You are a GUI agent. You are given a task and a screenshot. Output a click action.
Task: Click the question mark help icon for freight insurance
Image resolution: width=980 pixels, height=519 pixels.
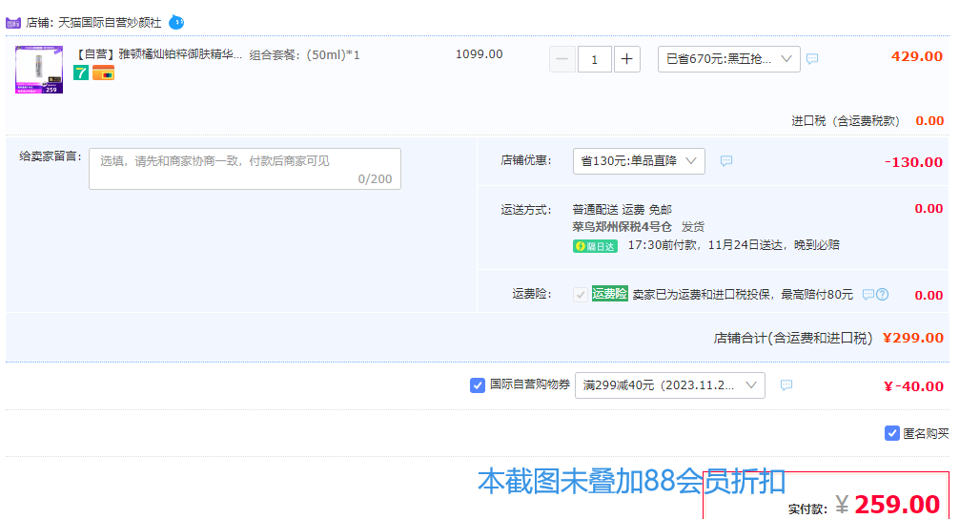coord(882,295)
